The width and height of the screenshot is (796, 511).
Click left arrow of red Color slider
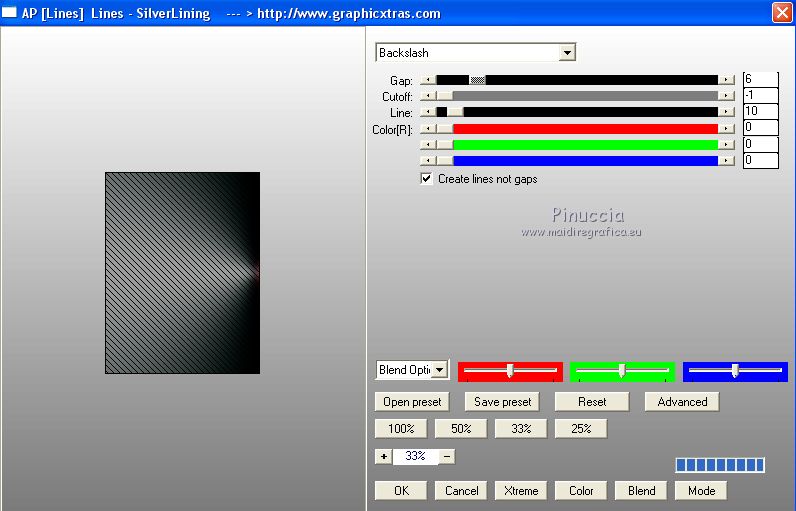pyautogui.click(x=428, y=129)
